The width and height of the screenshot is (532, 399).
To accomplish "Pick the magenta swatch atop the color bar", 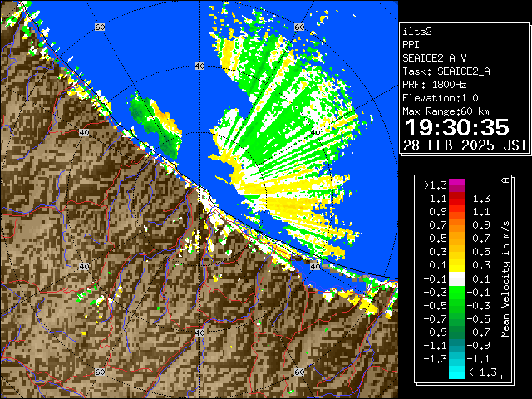I will point(457,183).
